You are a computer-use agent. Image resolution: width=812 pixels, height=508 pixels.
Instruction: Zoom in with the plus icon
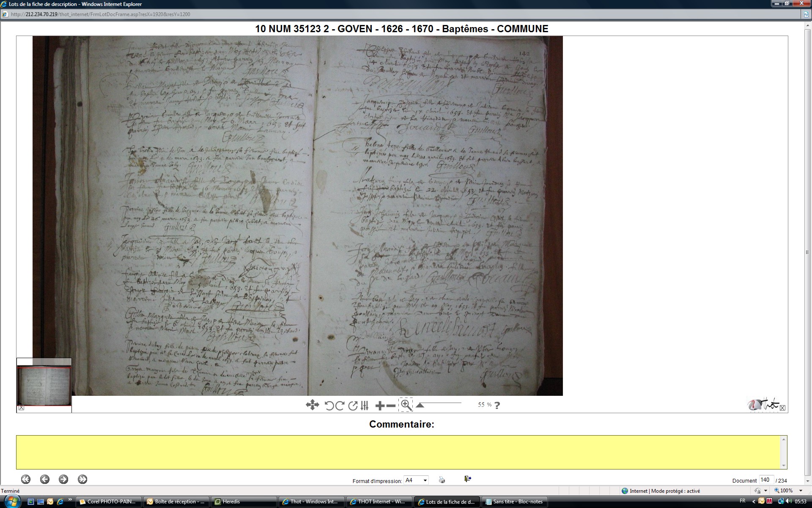(379, 406)
